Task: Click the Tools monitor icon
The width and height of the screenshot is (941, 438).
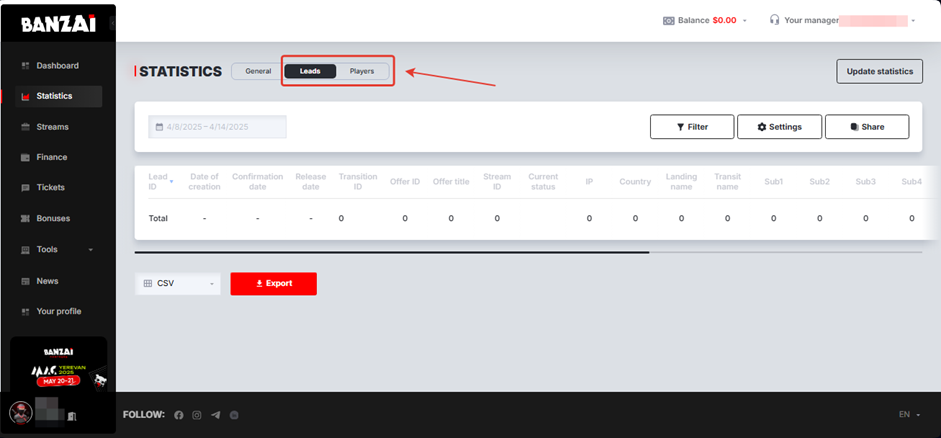Action: [x=25, y=250]
